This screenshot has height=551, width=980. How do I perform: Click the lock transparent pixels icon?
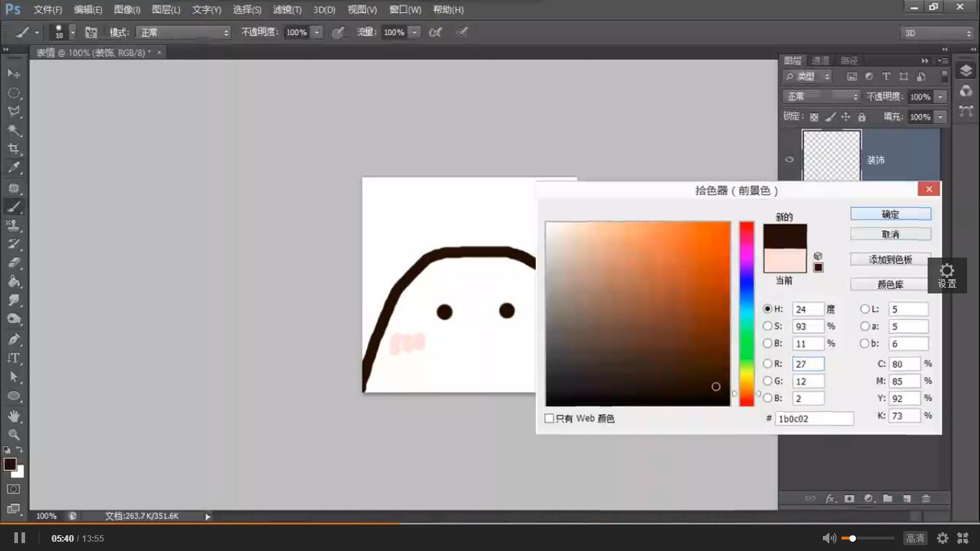click(x=814, y=117)
